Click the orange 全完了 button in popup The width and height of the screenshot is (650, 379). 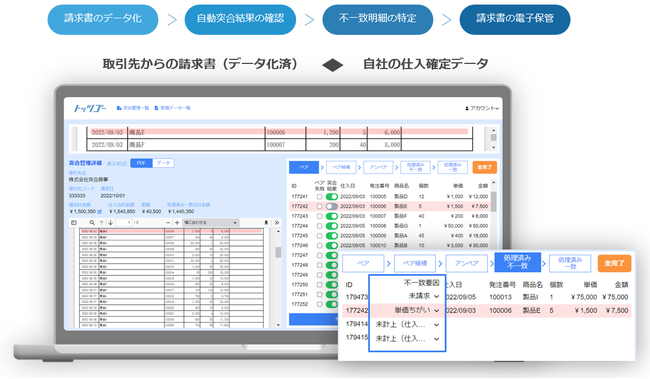click(614, 263)
